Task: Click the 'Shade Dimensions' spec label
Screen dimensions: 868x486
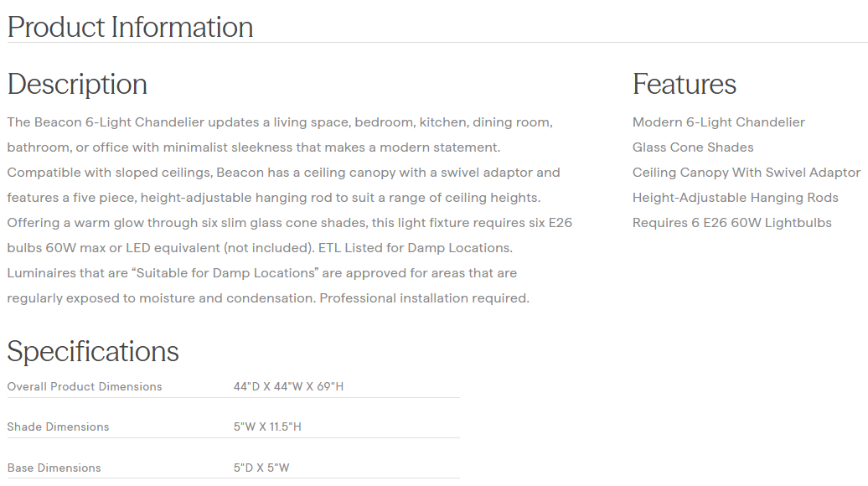Action: [x=58, y=427]
